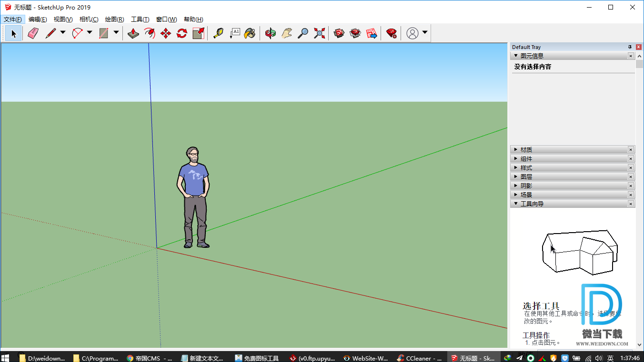Viewport: 644px width, 362px height.
Task: Click the Default Tray vertical scrollbar
Action: [x=639, y=200]
